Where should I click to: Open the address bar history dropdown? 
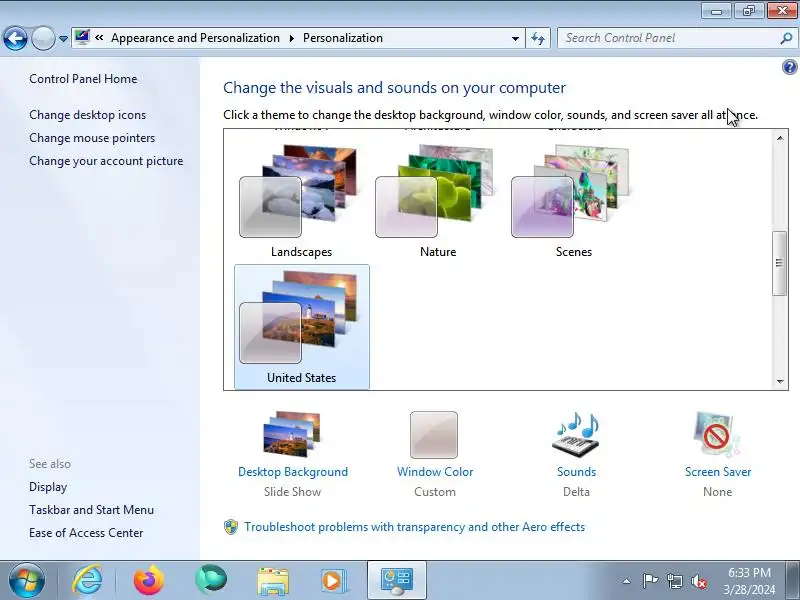pos(515,39)
